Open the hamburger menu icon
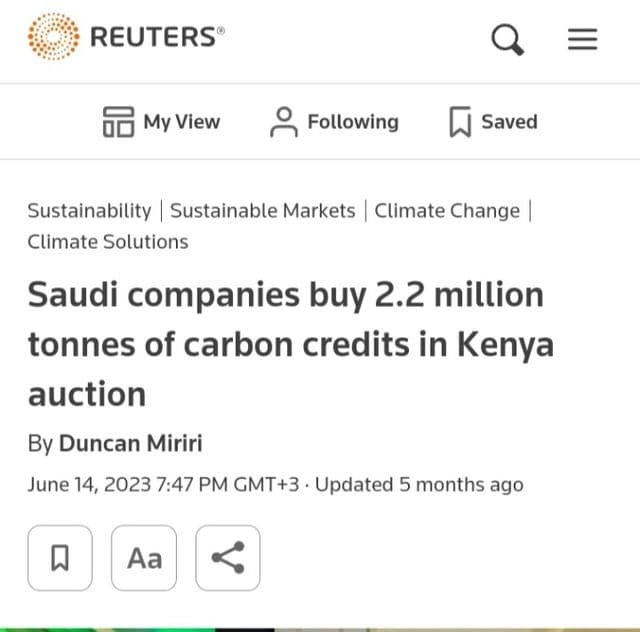 (x=582, y=39)
